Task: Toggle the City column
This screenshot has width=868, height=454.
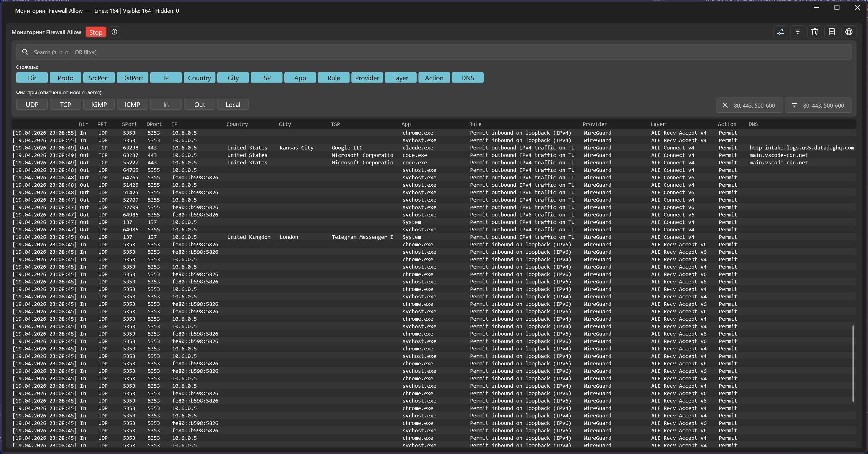Action: 233,78
